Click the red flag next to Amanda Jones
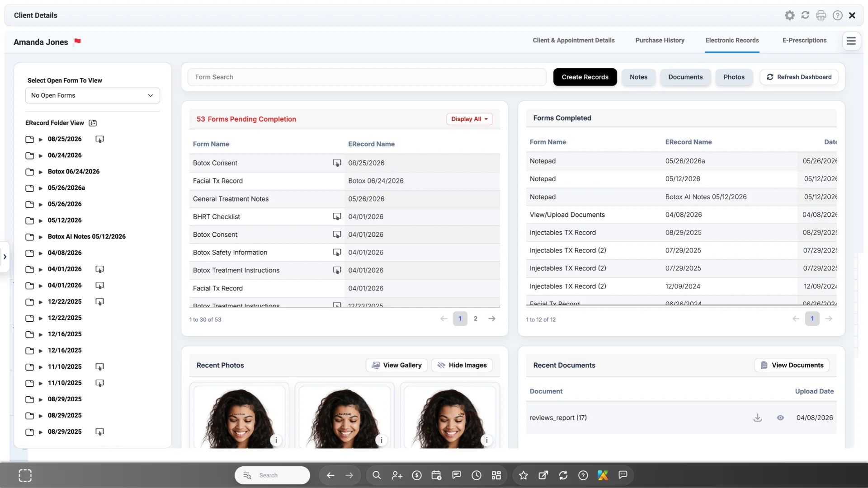Viewport: 868px width, 488px height. (77, 42)
